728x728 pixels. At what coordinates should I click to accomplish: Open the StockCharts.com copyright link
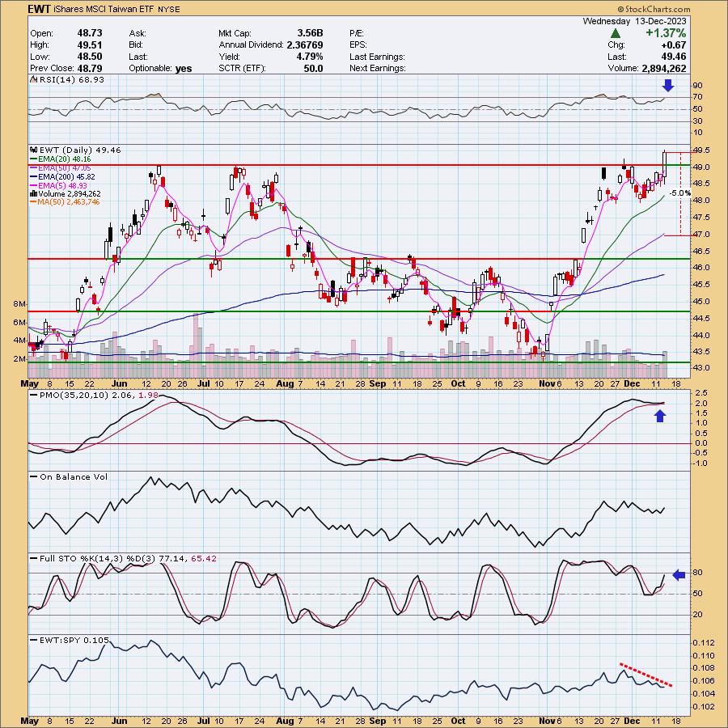[654, 9]
